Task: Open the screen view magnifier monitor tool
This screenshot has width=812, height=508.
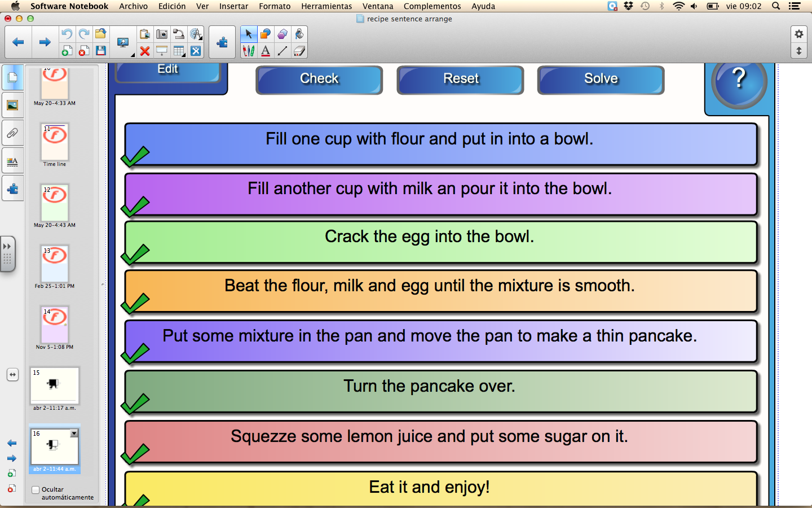Action: [122, 43]
